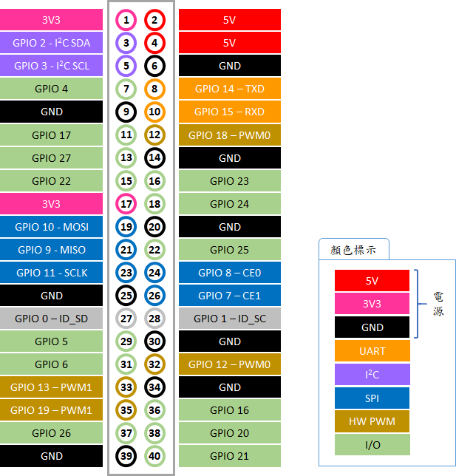Click the GPIO 2 - I²C SDA label
The image size is (456, 476).
[52, 43]
